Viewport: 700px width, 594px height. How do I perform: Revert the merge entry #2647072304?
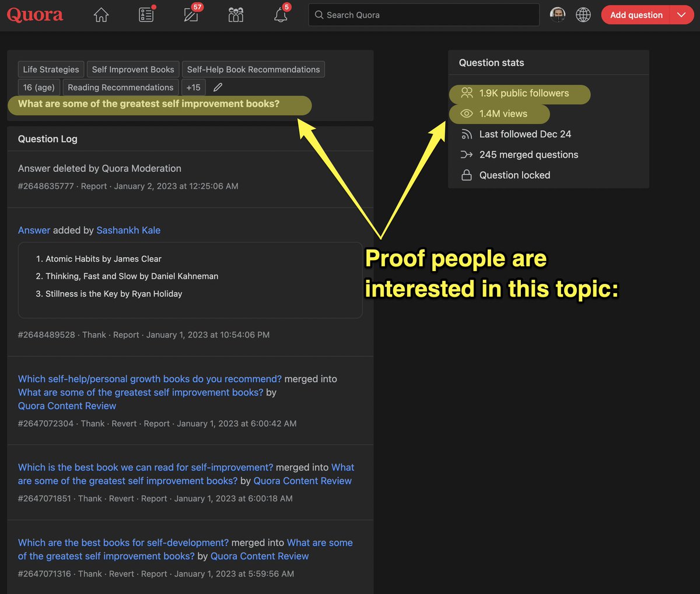pyautogui.click(x=124, y=423)
